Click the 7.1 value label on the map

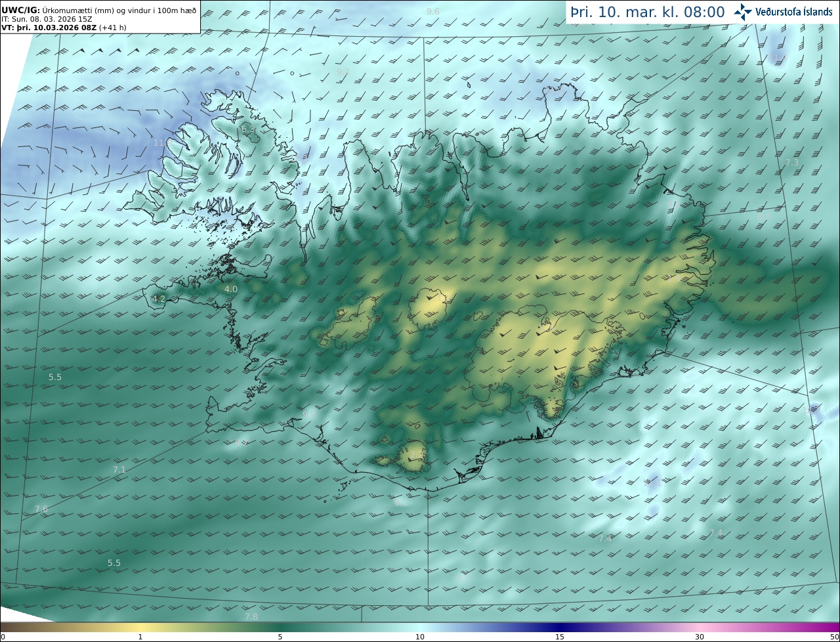(119, 469)
